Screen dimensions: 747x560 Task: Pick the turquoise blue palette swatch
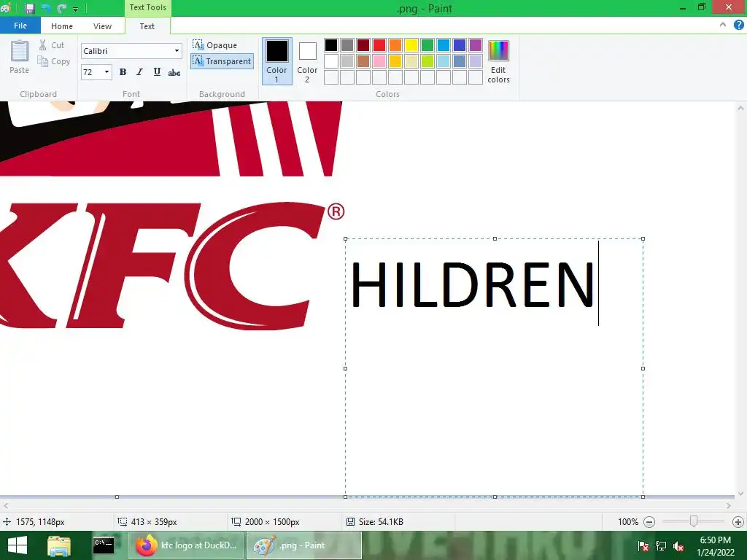pos(444,45)
